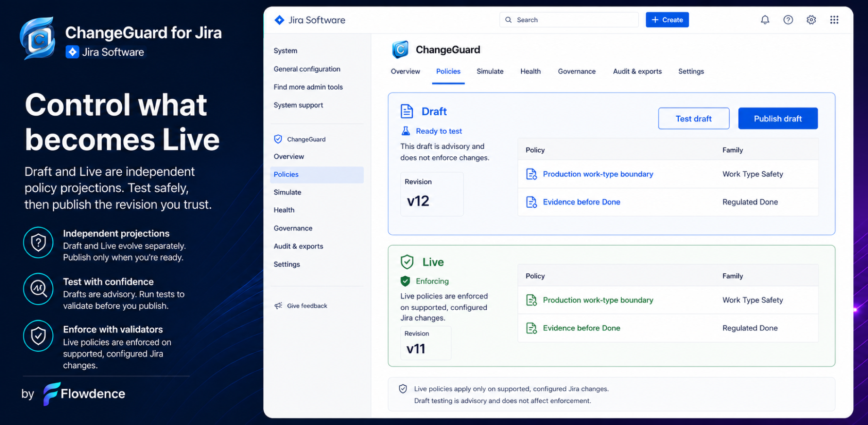This screenshot has height=425, width=868.
Task: Open the notifications bell
Action: point(765,20)
